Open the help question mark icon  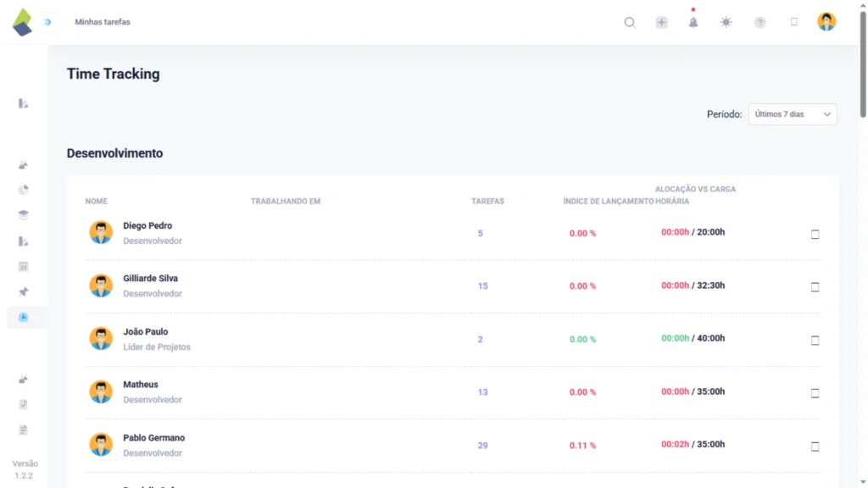click(759, 23)
